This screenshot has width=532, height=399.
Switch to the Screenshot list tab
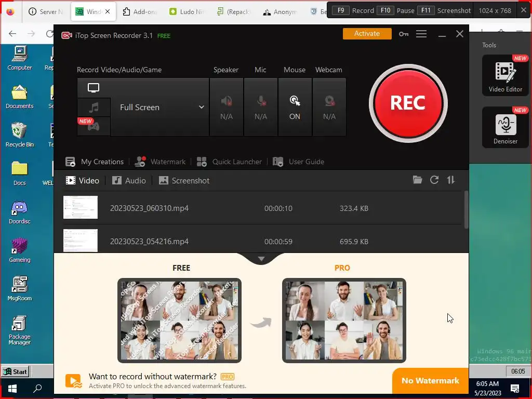point(184,180)
